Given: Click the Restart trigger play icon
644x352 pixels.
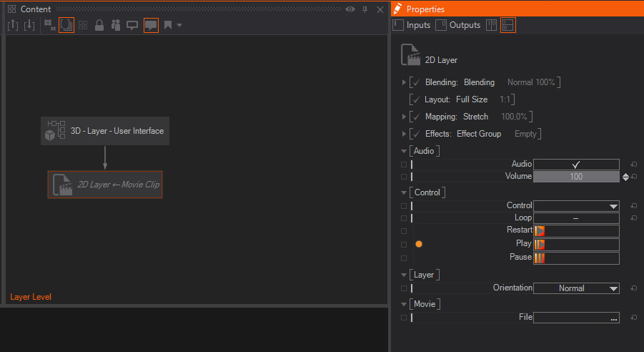Looking at the screenshot, I should coord(540,231).
